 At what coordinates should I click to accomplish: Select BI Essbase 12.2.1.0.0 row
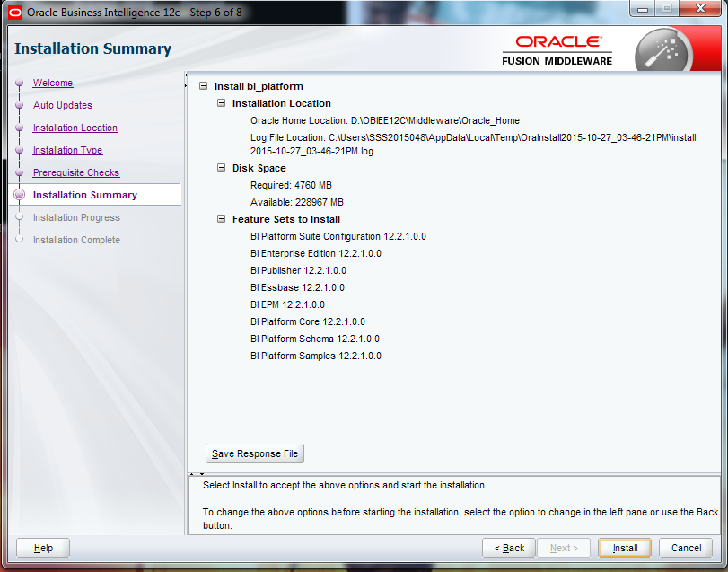297,287
